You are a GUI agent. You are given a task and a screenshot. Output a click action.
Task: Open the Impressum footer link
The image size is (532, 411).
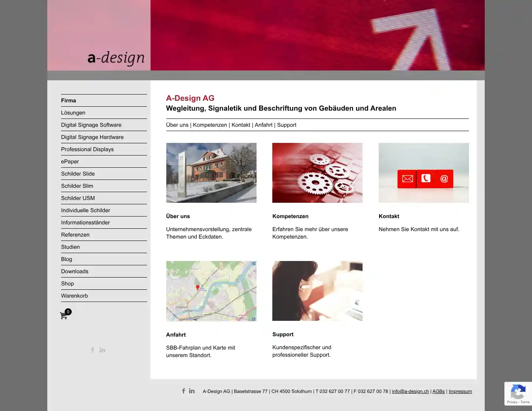460,391
